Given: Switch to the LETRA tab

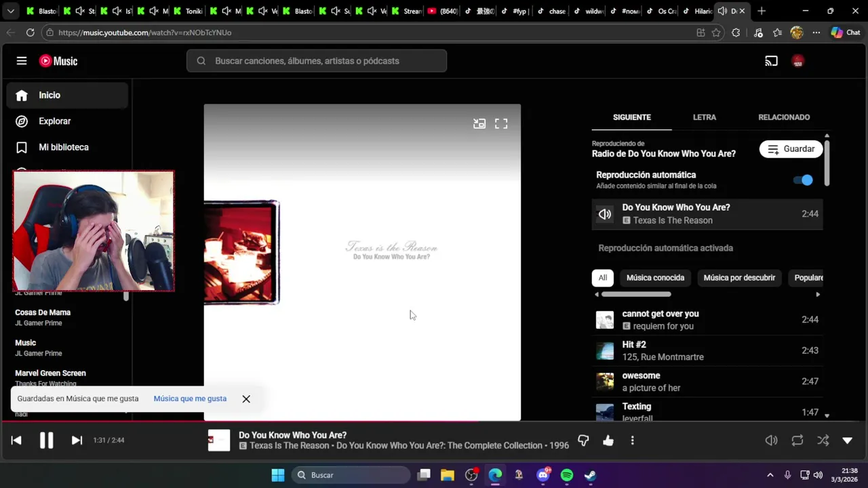Looking at the screenshot, I should pos(705,117).
